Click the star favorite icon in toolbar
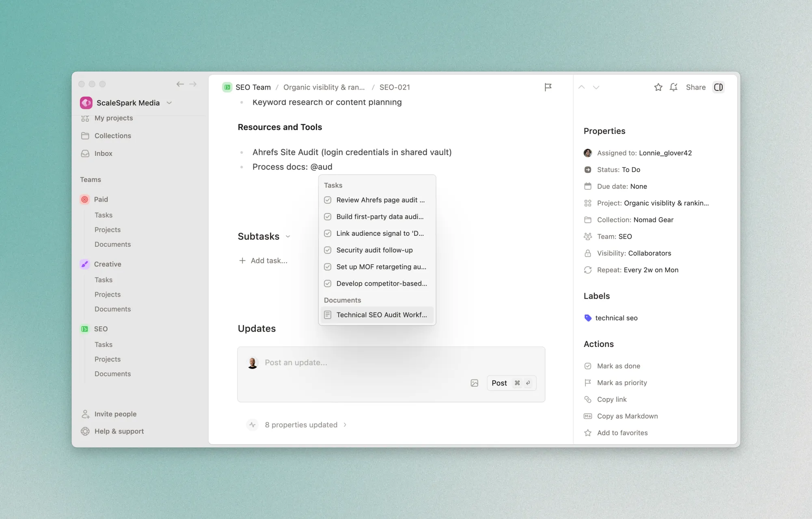This screenshot has width=812, height=519. click(658, 87)
